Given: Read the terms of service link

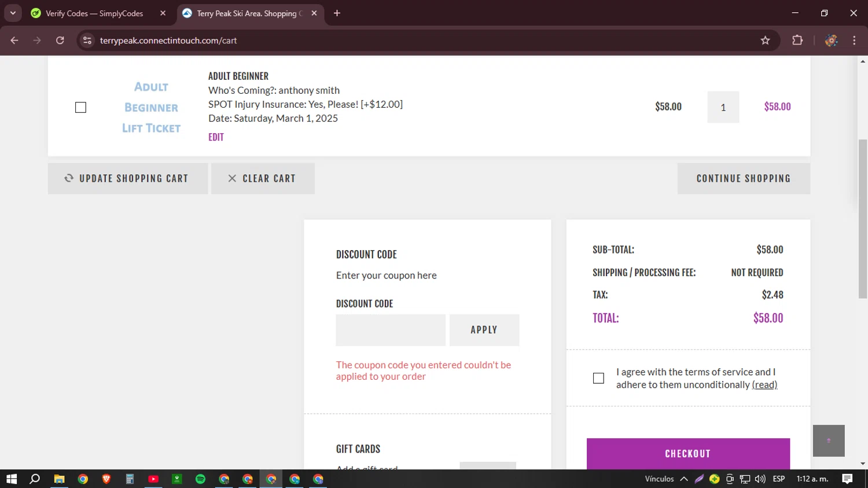Looking at the screenshot, I should pos(764,385).
